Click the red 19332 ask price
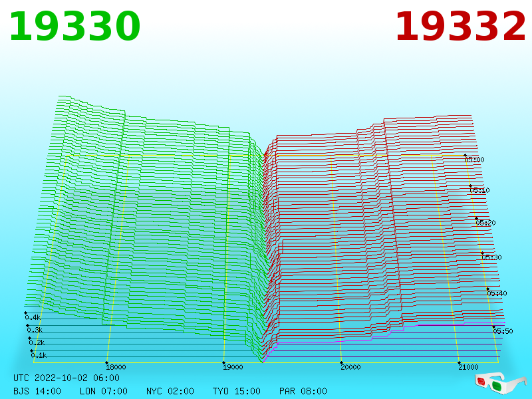The width and height of the screenshot is (532, 399). (460, 27)
